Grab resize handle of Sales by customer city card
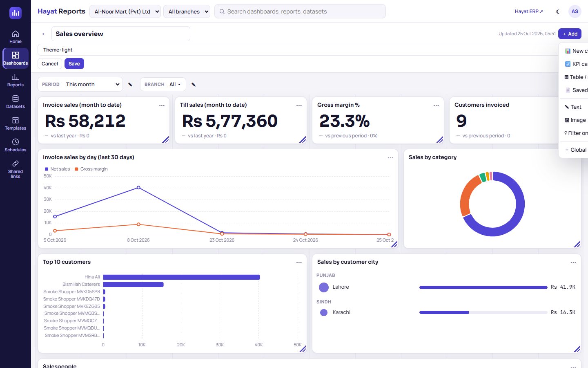This screenshot has height=368, width=588. tap(577, 349)
